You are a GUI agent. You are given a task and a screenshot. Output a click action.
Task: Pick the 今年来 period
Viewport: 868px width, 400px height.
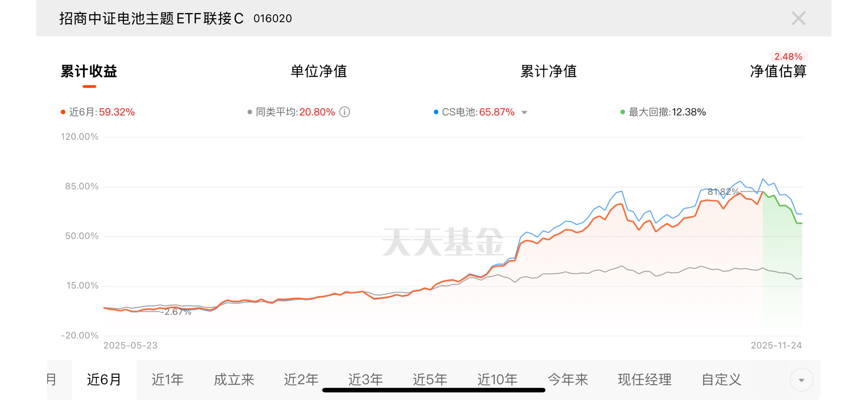568,380
